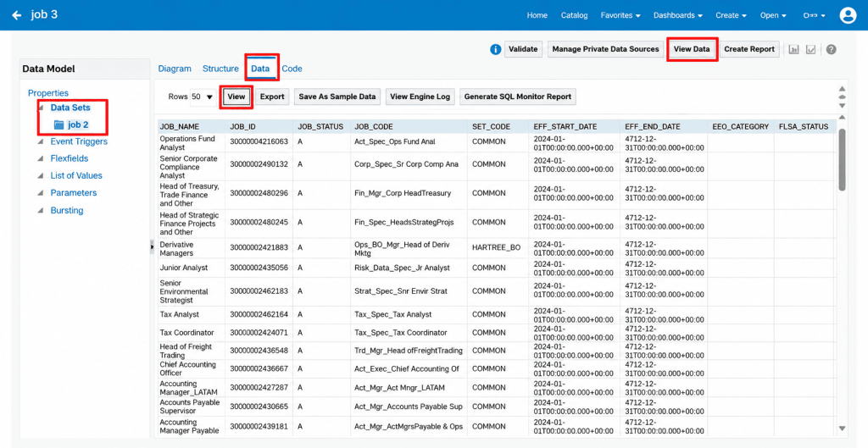Go to Home in the header

pyautogui.click(x=537, y=15)
